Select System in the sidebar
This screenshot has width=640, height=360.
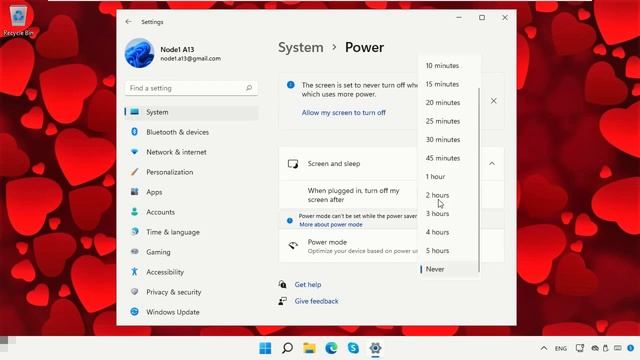[191, 112]
